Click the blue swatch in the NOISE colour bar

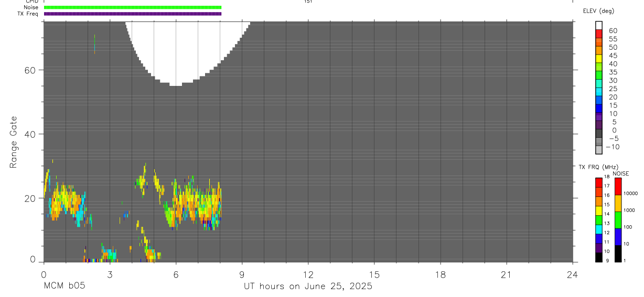pos(618,237)
